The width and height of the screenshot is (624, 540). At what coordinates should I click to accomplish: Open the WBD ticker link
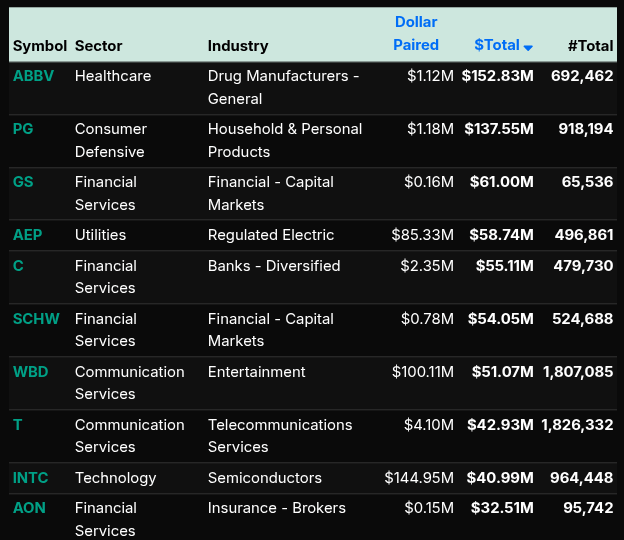30,372
